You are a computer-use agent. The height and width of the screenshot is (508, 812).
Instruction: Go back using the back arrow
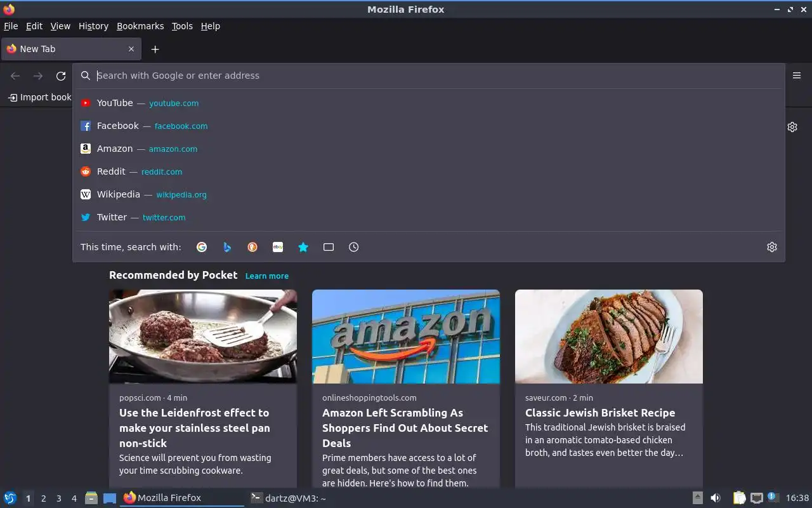click(15, 76)
